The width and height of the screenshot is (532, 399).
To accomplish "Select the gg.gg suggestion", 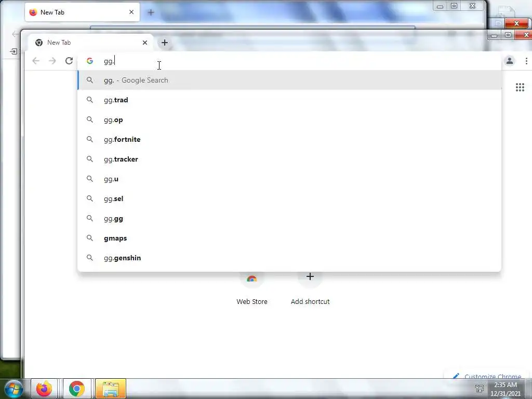I will (x=289, y=219).
